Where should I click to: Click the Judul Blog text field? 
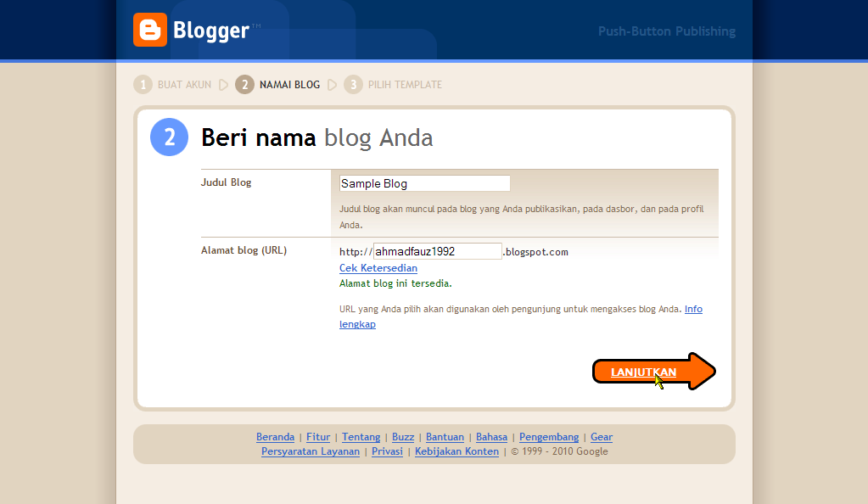tap(424, 183)
